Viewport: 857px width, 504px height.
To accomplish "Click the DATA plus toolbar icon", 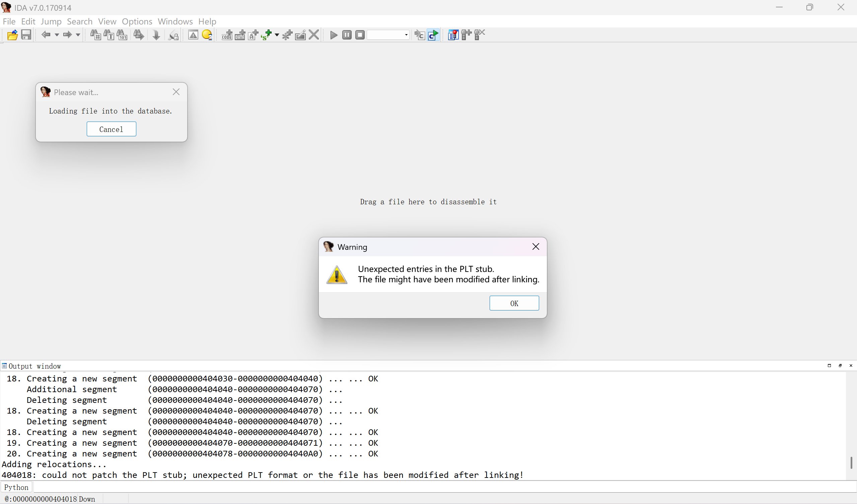I will [240, 35].
